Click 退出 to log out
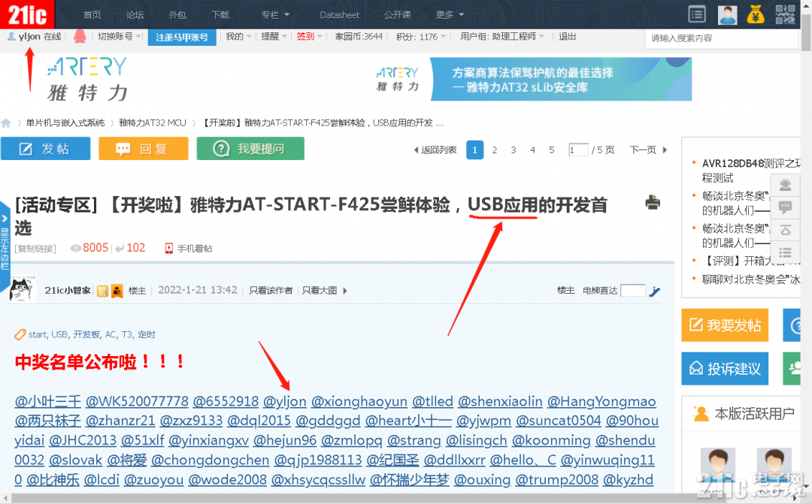 point(567,36)
